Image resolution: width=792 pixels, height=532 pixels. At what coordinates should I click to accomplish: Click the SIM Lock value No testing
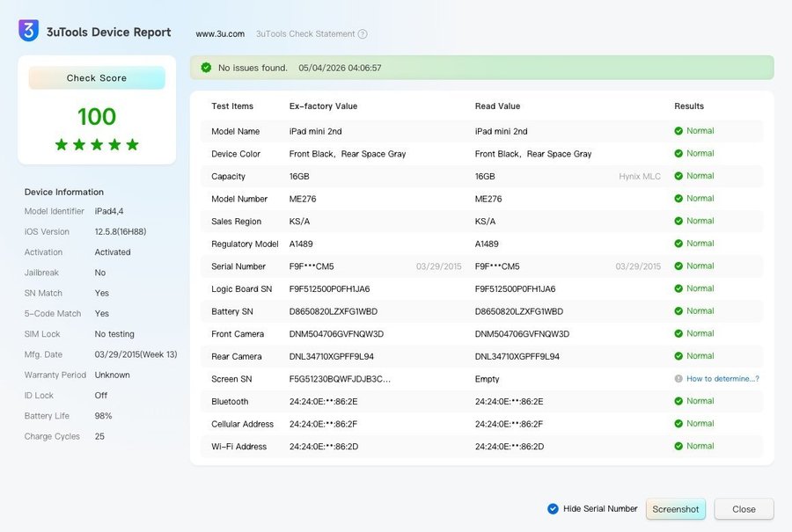[114, 333]
